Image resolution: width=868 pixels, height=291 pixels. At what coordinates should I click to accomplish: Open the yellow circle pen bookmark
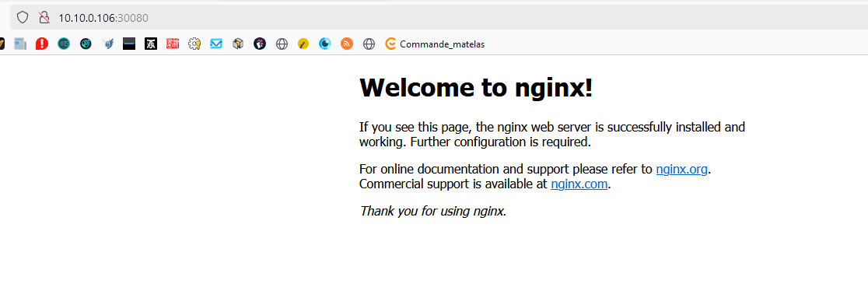tap(303, 44)
